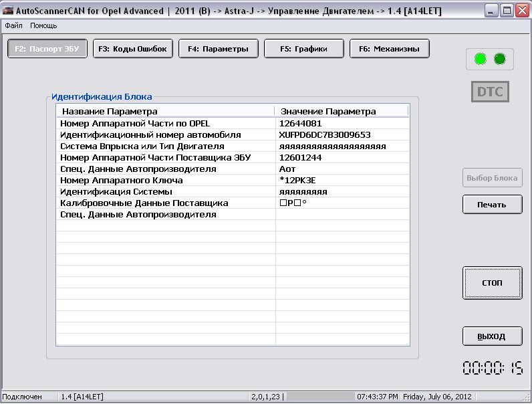
Task: Go to F4: Параметры tab
Action: click(x=219, y=49)
